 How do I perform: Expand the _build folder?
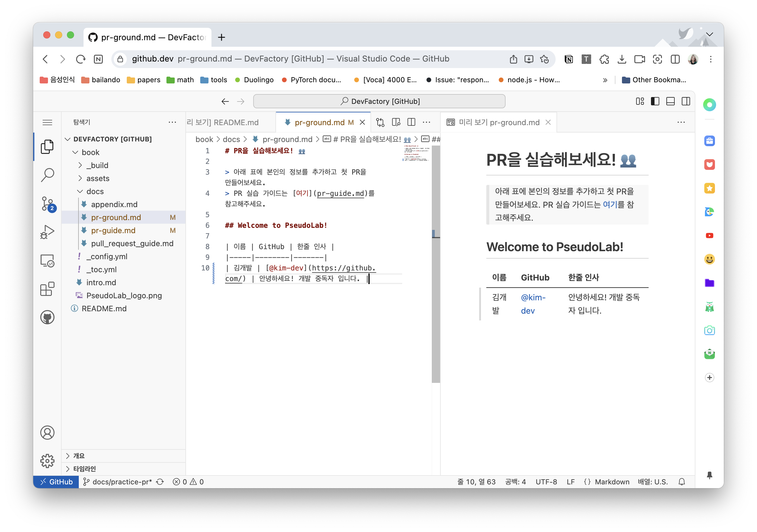[97, 165]
